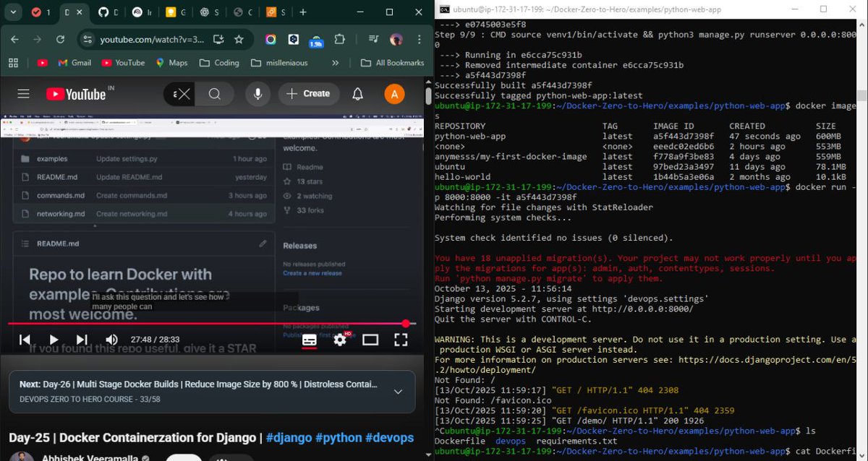
Task: Open the media controls icon
Action: (373, 39)
